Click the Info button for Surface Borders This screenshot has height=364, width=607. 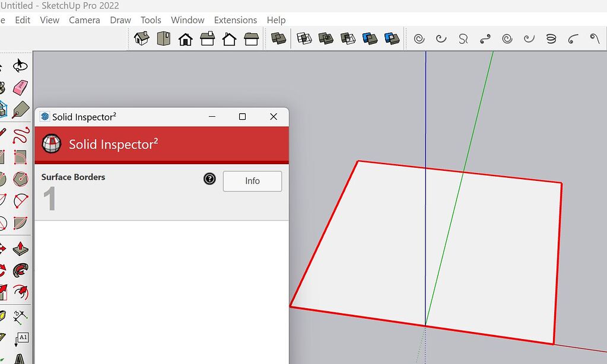click(x=252, y=181)
